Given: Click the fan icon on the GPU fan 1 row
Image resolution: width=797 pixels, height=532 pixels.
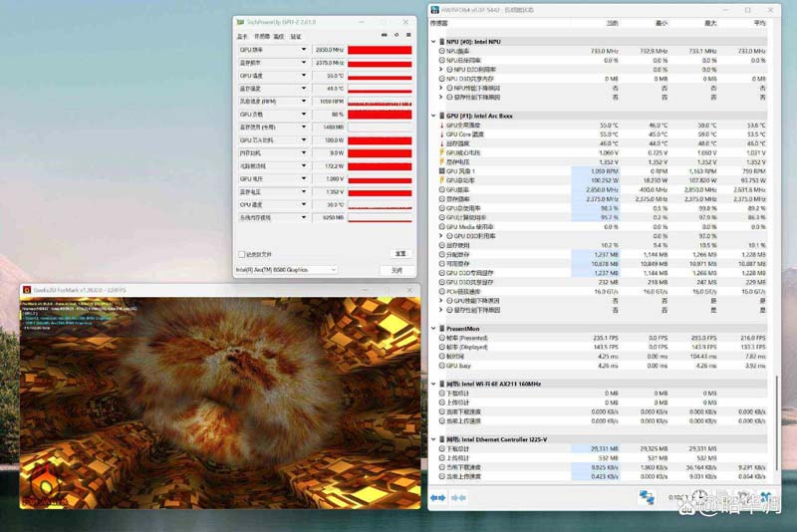Looking at the screenshot, I should pos(441,171).
